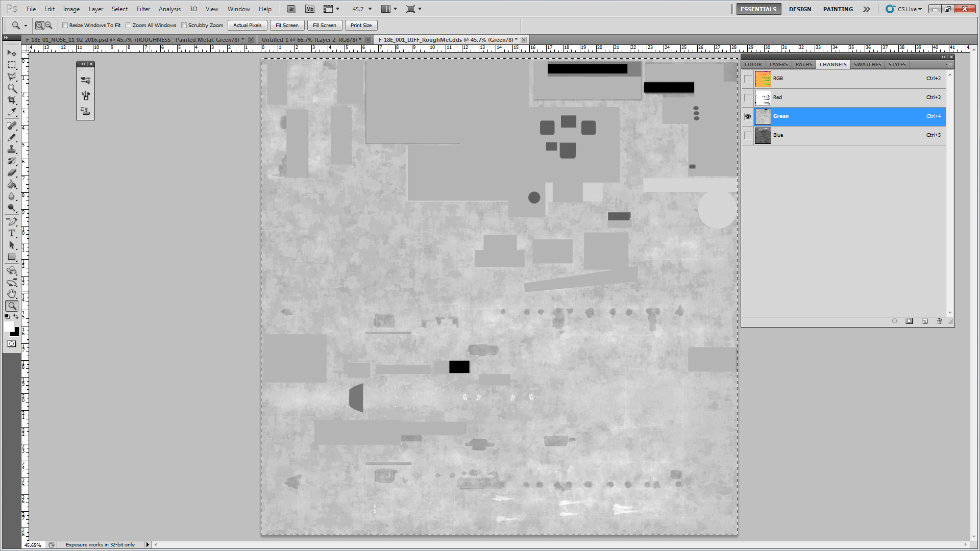The image size is (980, 551).
Task: Select the Type tool
Action: tap(12, 233)
